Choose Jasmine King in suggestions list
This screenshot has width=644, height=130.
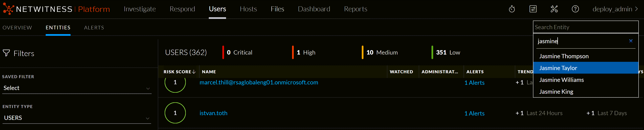556,92
